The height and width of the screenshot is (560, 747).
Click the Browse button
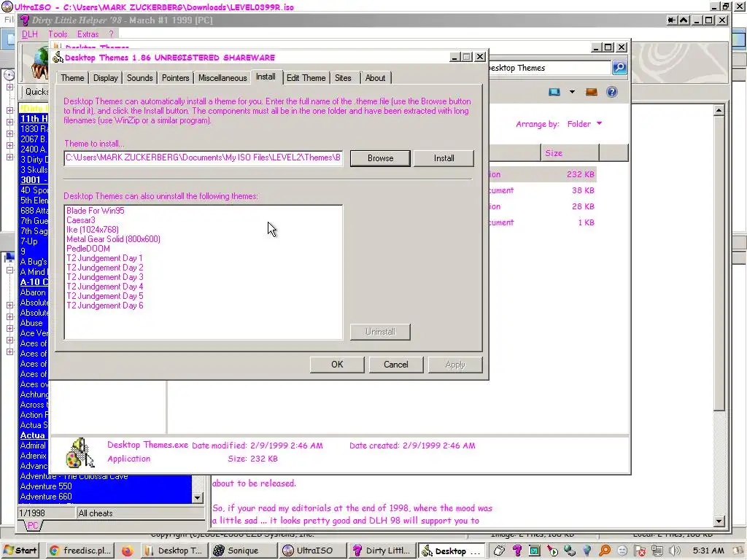click(380, 158)
